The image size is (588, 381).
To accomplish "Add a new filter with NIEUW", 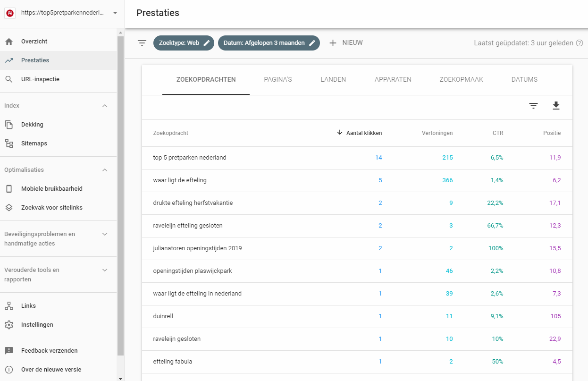I will coord(345,43).
